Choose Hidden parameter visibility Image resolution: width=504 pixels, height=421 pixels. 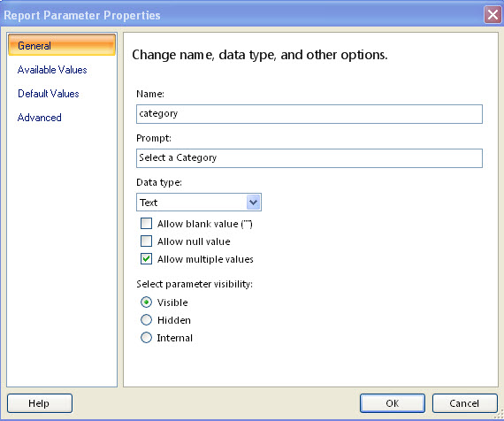pos(146,319)
